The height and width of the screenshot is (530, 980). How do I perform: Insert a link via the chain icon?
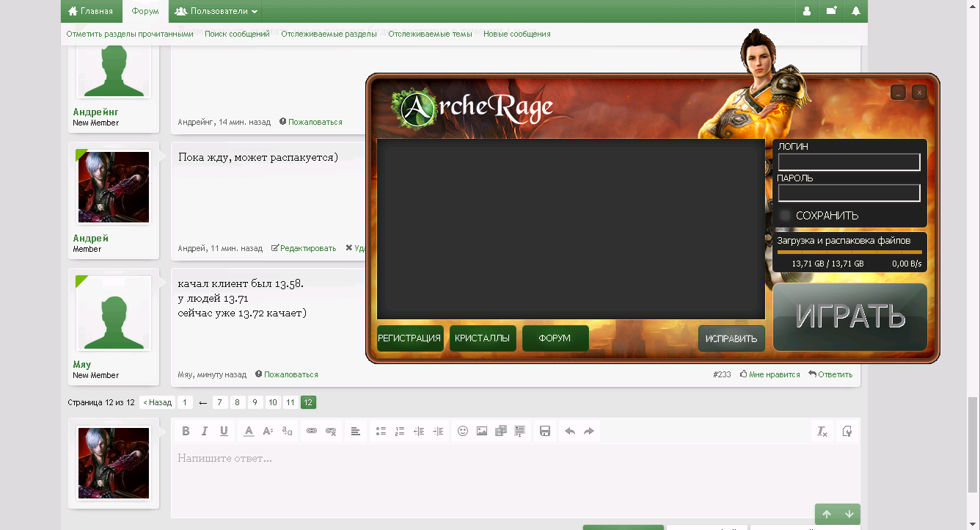312,431
